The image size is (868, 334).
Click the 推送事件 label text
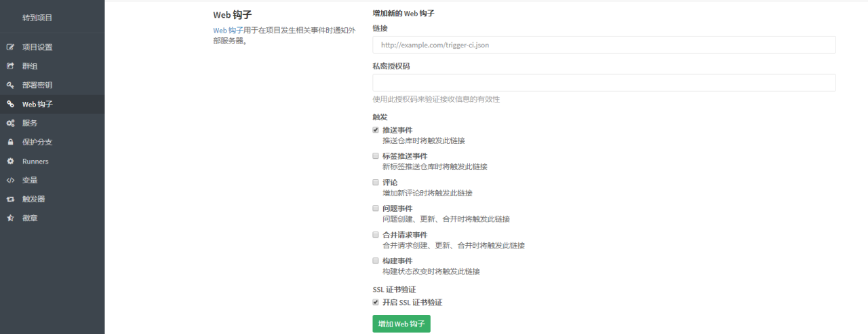point(397,130)
